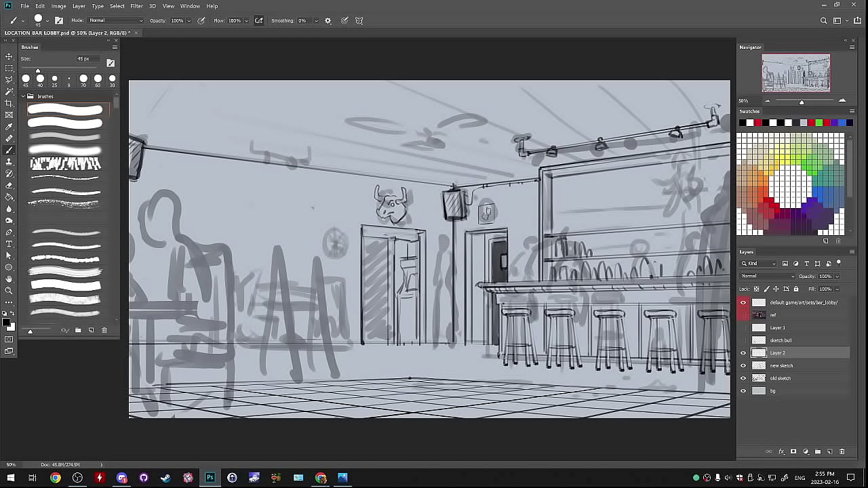
Task: Select the Horizontal Type tool
Action: point(9,244)
